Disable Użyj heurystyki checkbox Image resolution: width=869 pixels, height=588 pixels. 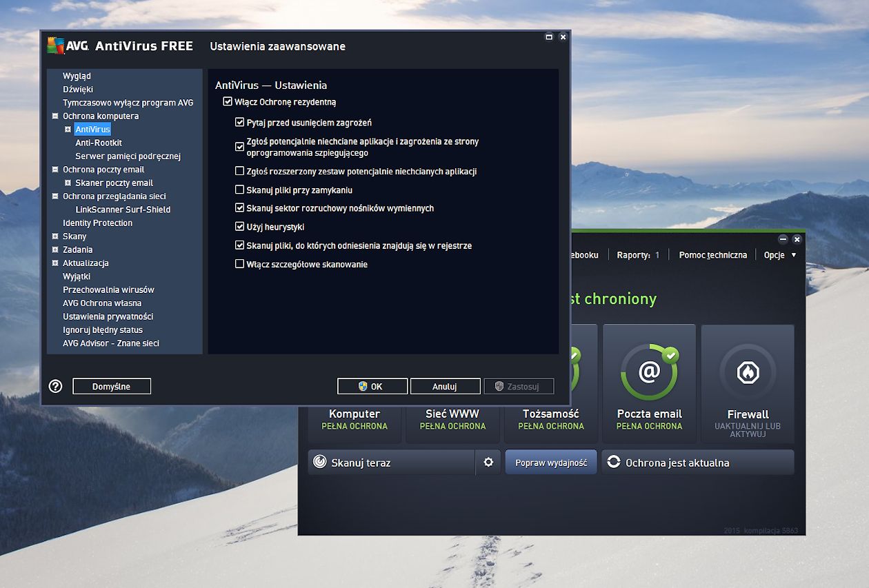click(x=240, y=227)
